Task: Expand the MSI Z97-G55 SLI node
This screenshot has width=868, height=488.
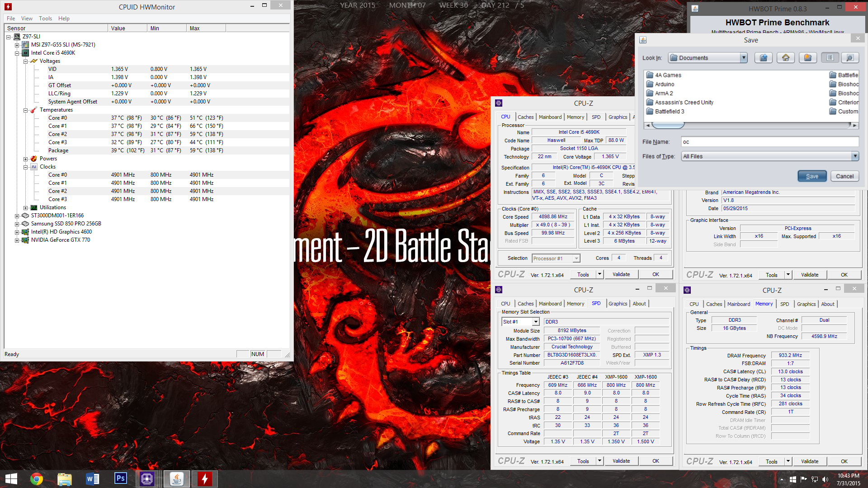Action: 17,45
